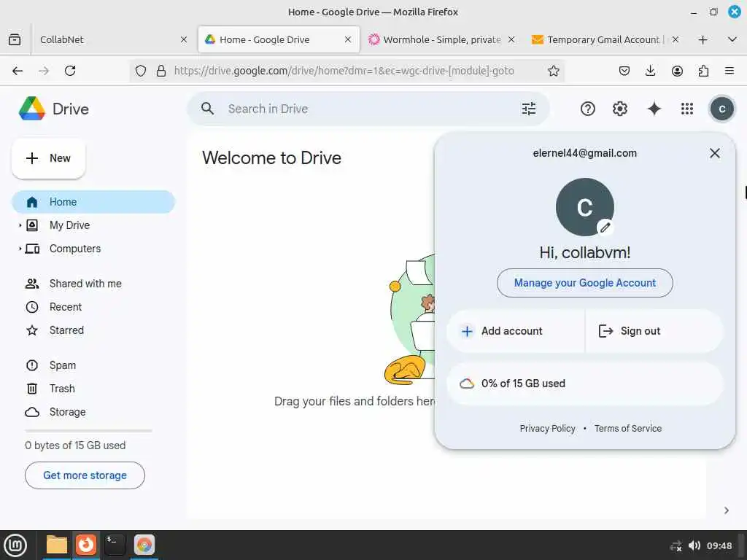Close the account popup
The height and width of the screenshot is (560, 747).
coord(715,153)
